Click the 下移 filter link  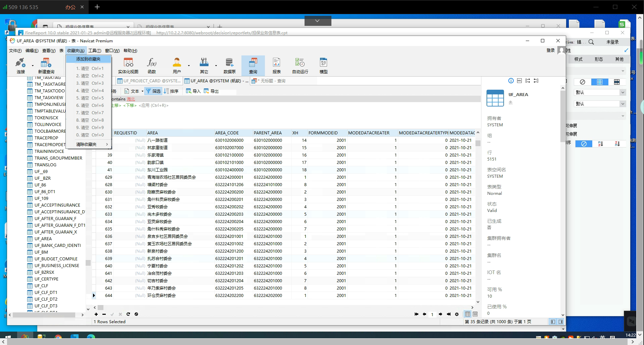130,105
